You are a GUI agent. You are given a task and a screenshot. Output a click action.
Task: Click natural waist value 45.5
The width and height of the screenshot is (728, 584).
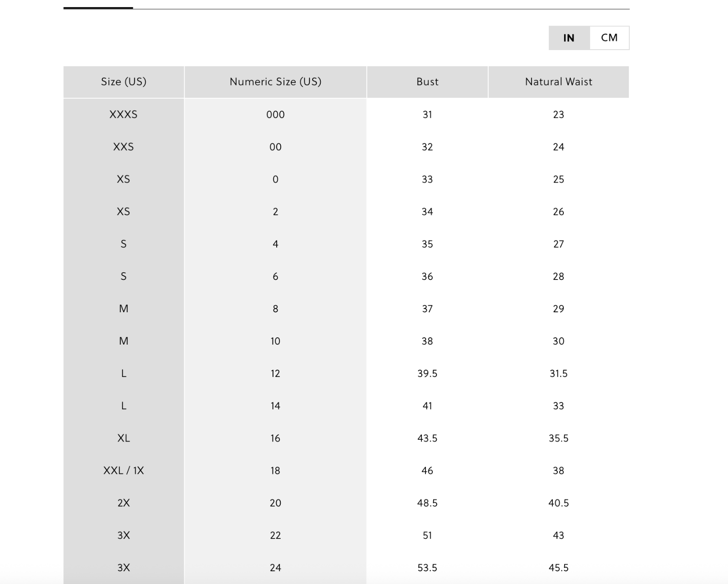pyautogui.click(x=559, y=568)
